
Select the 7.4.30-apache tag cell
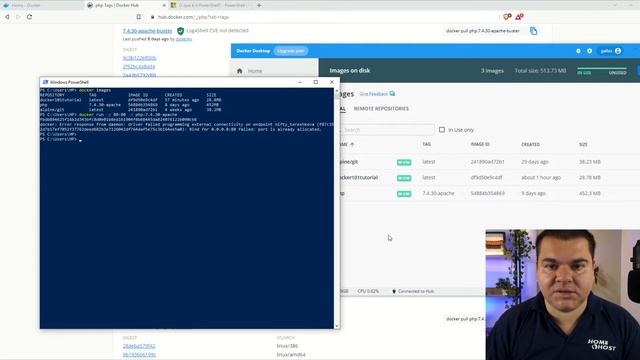(x=438, y=193)
